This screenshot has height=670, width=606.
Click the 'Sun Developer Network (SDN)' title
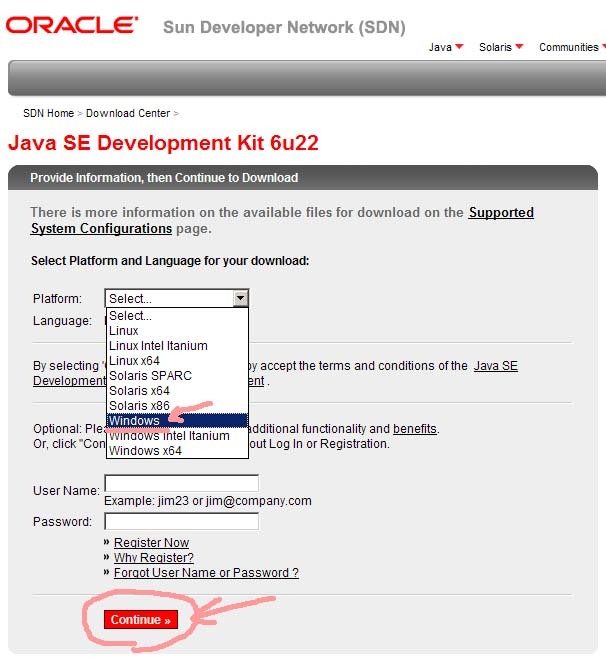click(284, 27)
